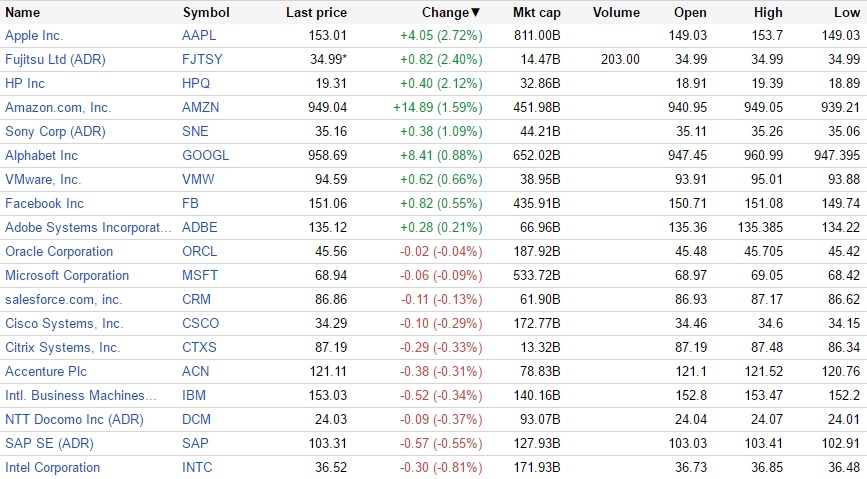Image resolution: width=867 pixels, height=479 pixels.
Task: Open the Oracle Corporation link
Action: pos(59,251)
